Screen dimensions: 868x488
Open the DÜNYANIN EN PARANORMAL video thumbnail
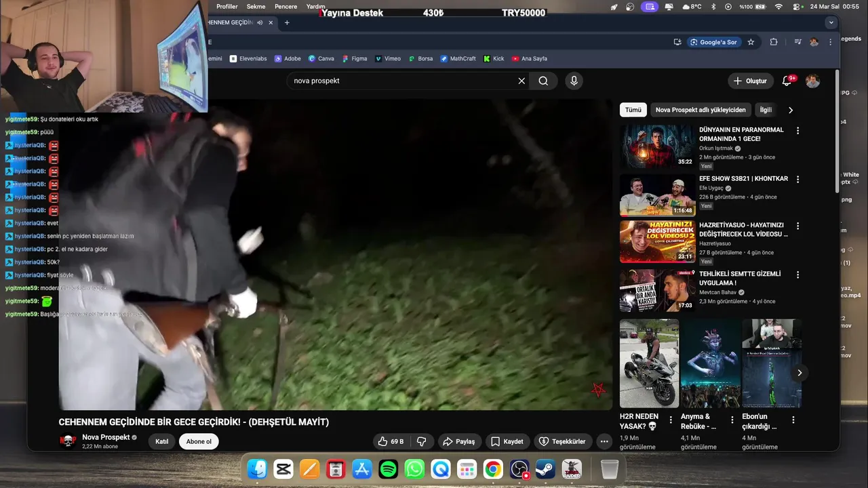click(x=657, y=146)
